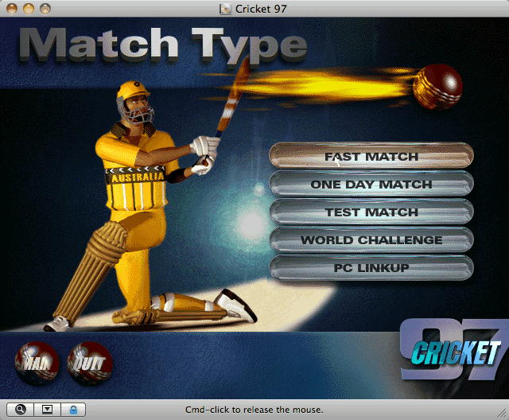Toggle the blue padlock icon
This screenshot has width=509, height=420.
(73, 410)
